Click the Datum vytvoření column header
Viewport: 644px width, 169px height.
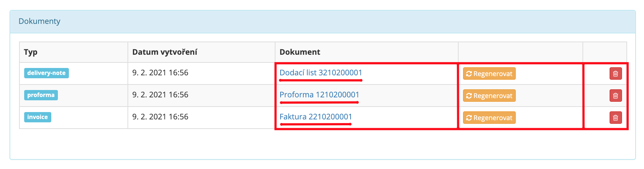(165, 52)
